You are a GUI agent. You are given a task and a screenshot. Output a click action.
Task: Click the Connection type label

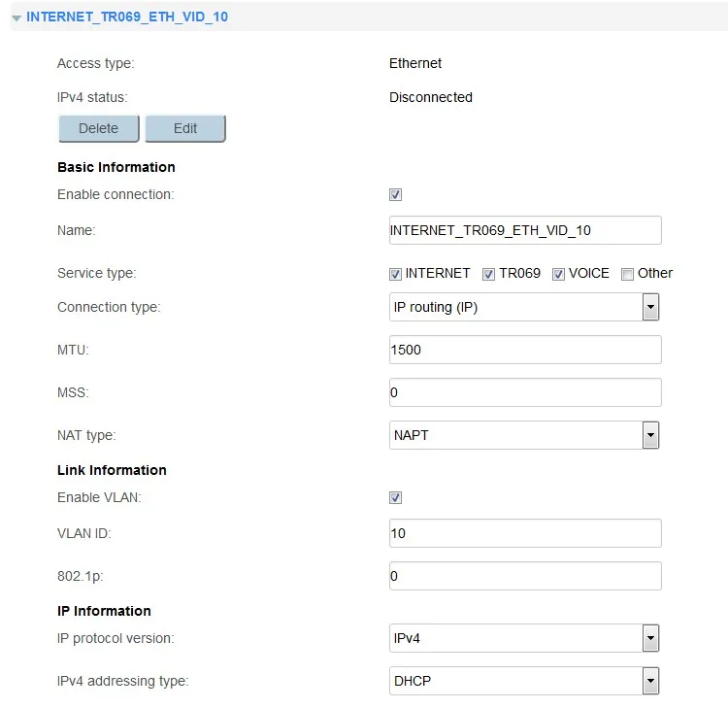(109, 307)
